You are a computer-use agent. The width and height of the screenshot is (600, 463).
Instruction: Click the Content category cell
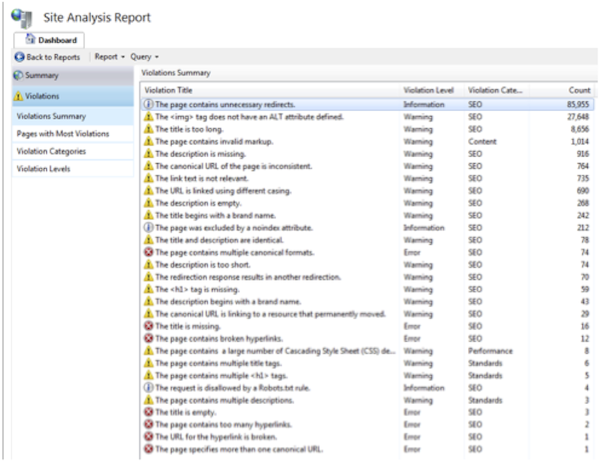point(482,141)
